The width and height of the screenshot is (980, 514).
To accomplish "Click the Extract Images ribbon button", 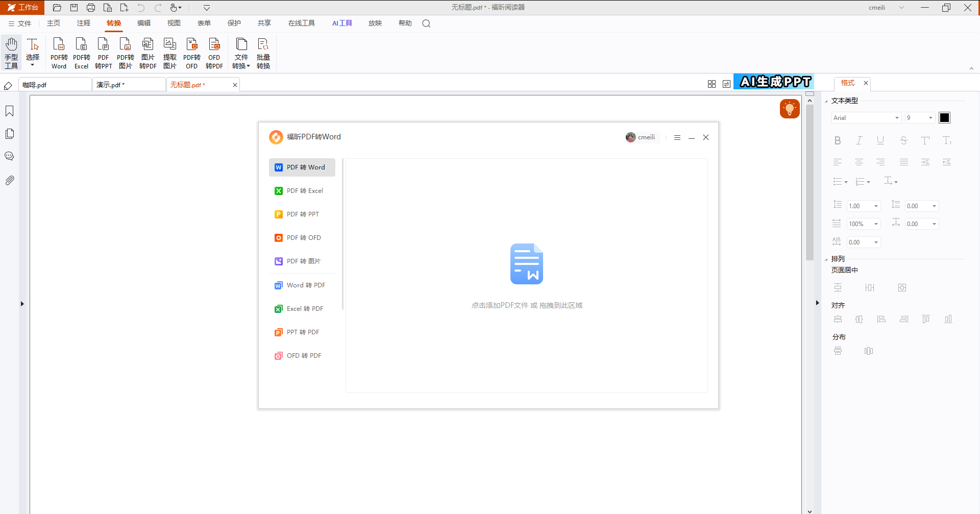I will 170,53.
